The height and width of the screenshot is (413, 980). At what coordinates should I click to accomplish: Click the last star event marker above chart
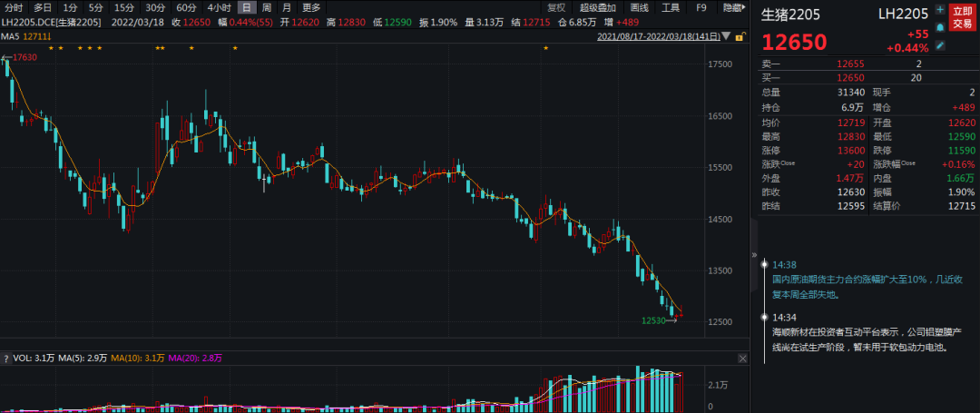[x=546, y=47]
